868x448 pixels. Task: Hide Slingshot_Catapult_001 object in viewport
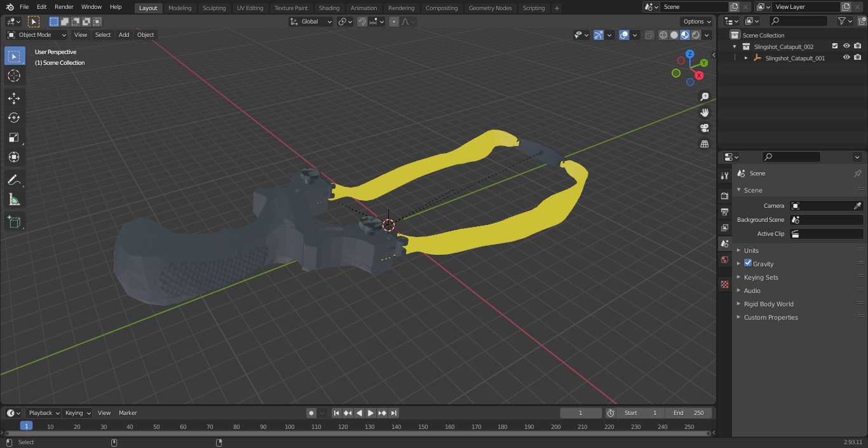(846, 58)
